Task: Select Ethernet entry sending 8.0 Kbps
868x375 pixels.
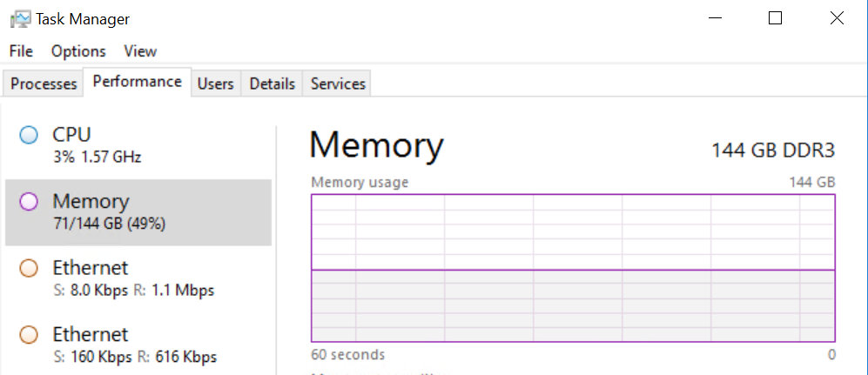Action: pyautogui.click(x=139, y=278)
